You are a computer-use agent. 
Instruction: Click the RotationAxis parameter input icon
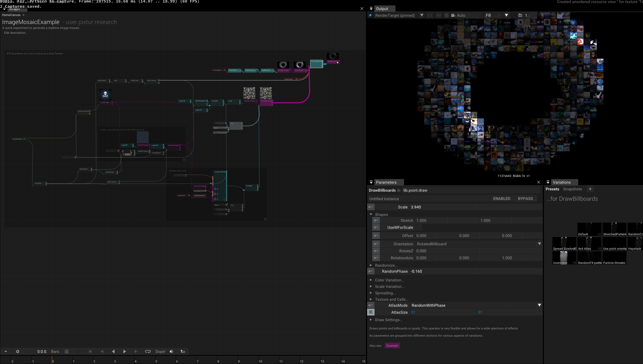[x=376, y=258]
